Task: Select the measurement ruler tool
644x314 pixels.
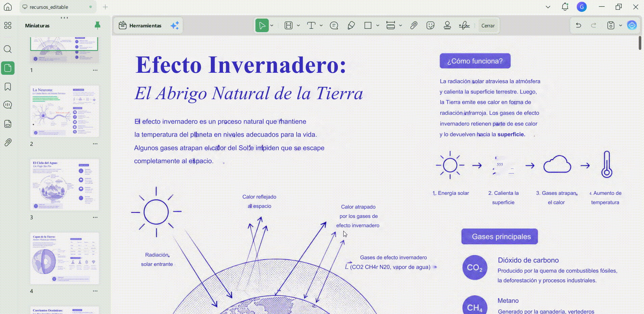Action: 391,26
